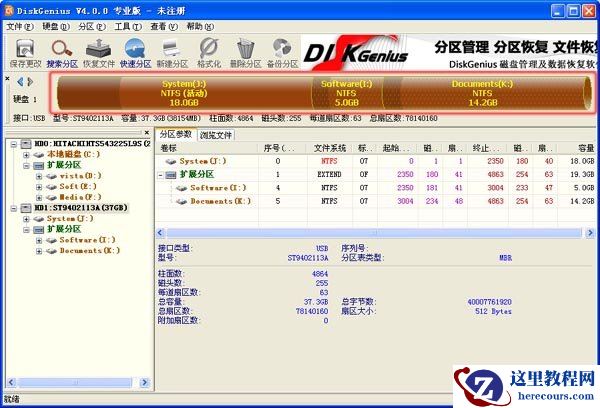Select the Software(I:) segment in disk bar
The image size is (600, 408).
(x=347, y=93)
